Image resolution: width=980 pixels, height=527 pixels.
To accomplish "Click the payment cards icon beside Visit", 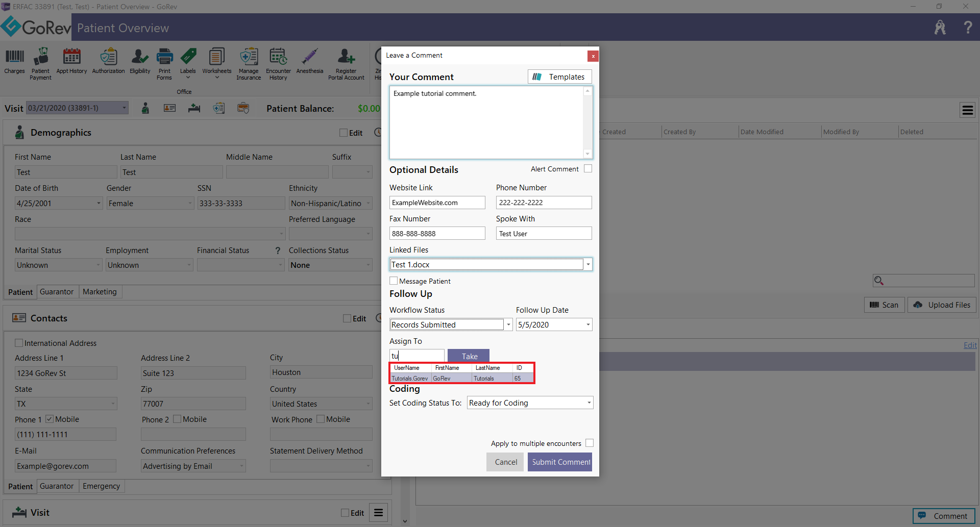I will tap(243, 108).
